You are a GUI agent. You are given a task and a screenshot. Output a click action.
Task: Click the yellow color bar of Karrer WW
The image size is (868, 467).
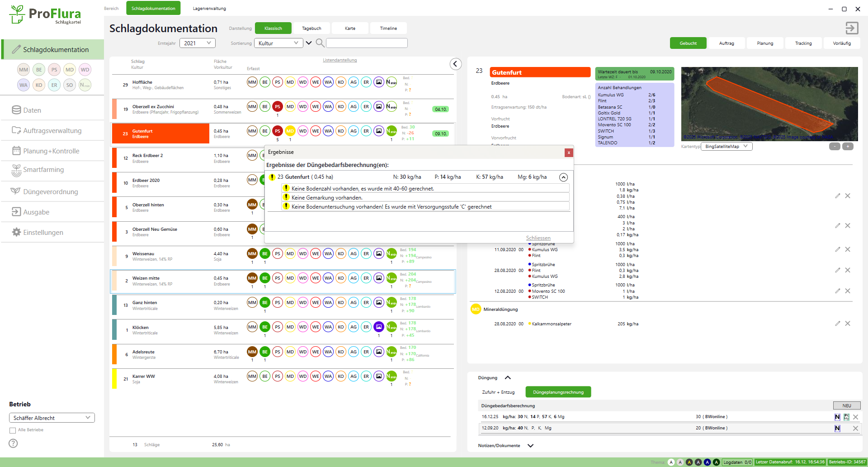[x=114, y=379]
